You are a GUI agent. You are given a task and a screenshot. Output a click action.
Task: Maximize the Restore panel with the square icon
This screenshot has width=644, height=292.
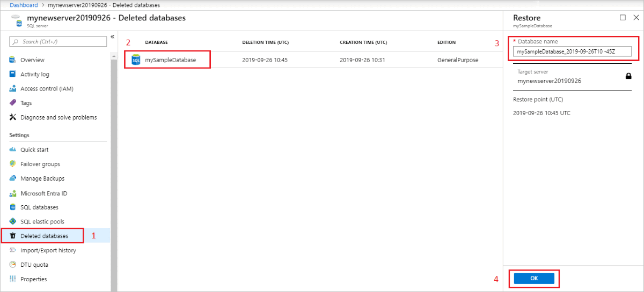pos(623,17)
